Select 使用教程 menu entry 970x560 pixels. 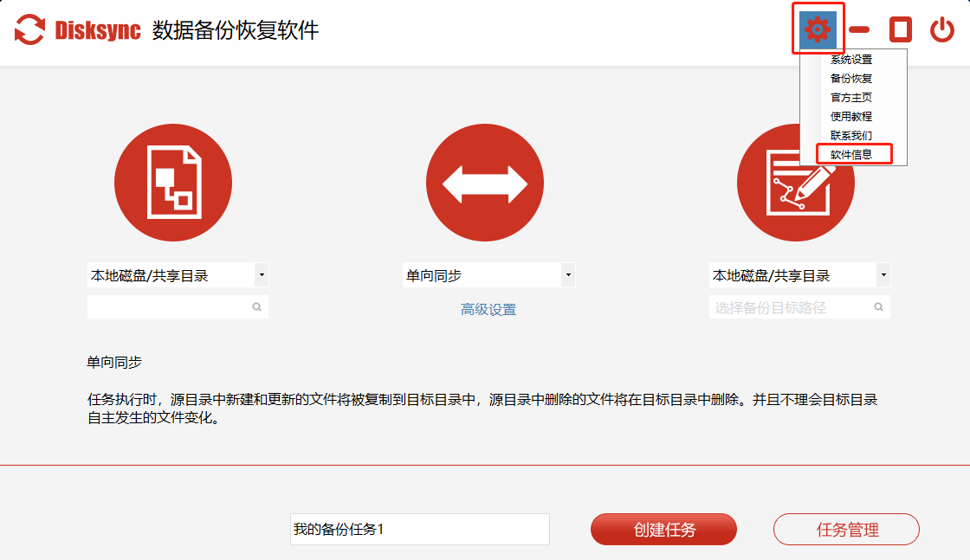tap(851, 117)
